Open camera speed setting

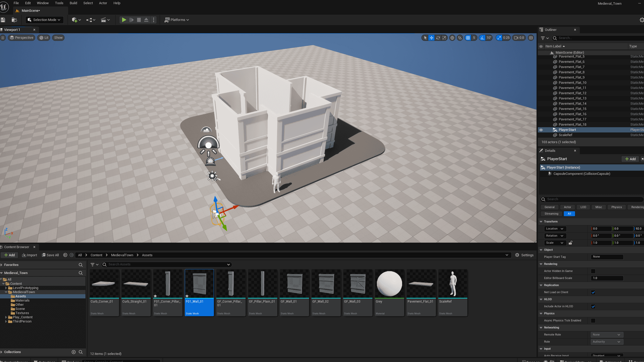pyautogui.click(x=519, y=38)
